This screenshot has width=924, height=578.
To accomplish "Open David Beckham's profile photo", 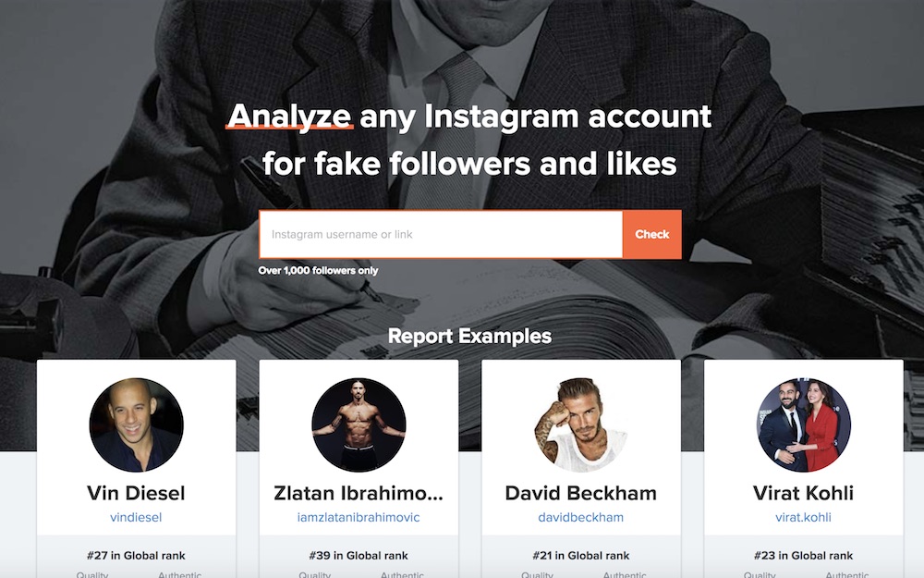I will coord(581,424).
